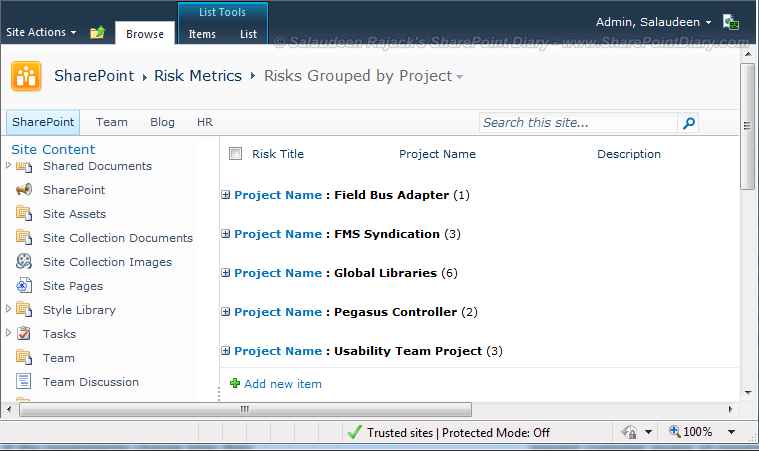Open the List ribbon tab
This screenshot has height=451, width=759.
tap(248, 34)
